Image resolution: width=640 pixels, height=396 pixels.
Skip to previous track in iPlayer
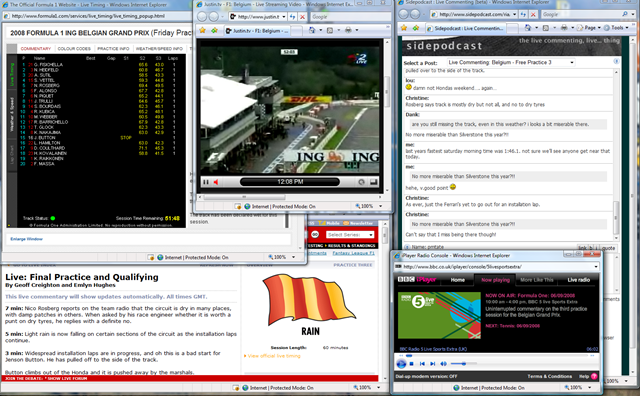pos(422,364)
